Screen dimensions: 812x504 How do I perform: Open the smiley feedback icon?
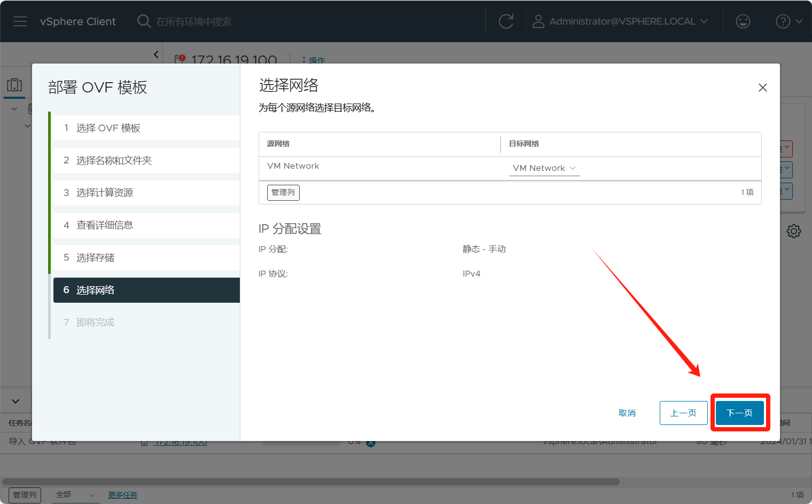743,21
